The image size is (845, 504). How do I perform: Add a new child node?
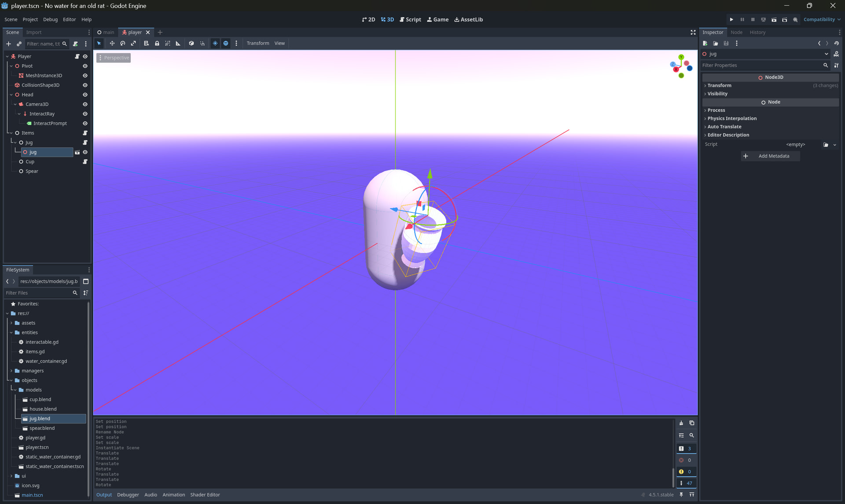[8, 44]
